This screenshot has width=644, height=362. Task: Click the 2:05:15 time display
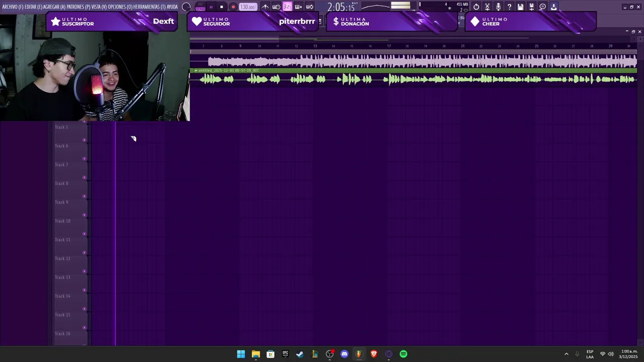[342, 7]
